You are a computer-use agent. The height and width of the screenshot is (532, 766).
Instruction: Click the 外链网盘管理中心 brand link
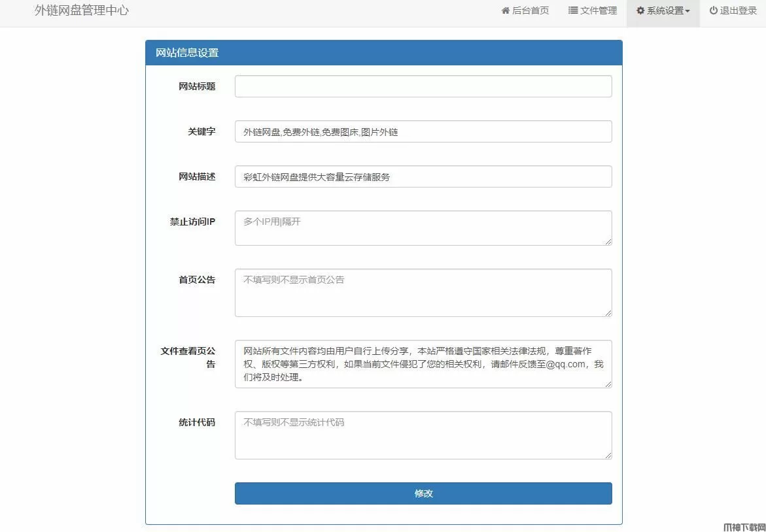[82, 10]
